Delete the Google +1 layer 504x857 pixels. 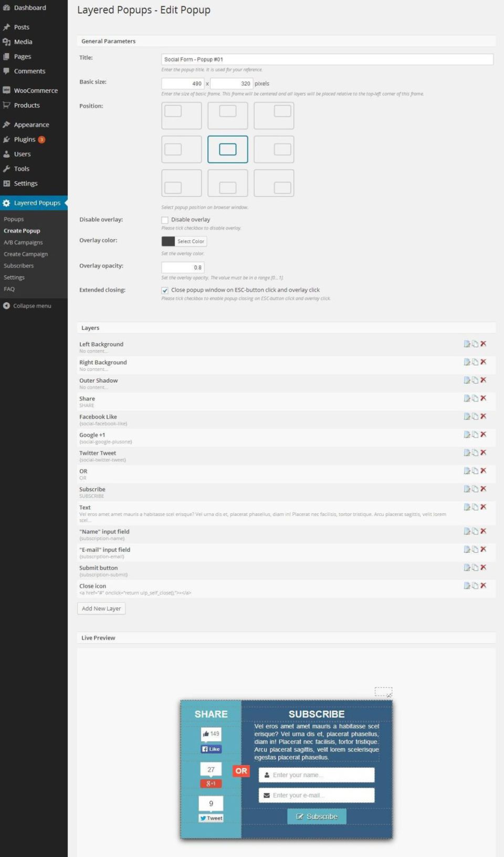click(484, 435)
